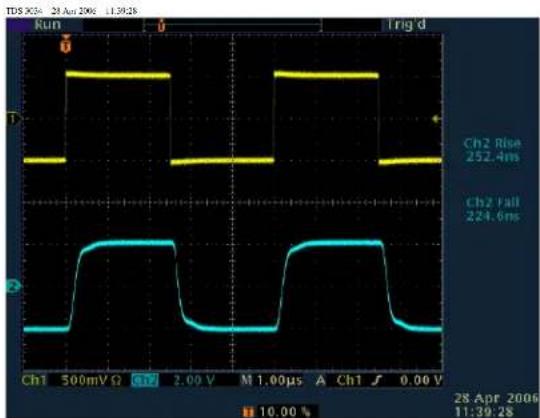Click the 28 Apr 2006 date stamp at the lower right
Image resolution: width=540 pixels, height=418 pixels.
click(x=496, y=398)
